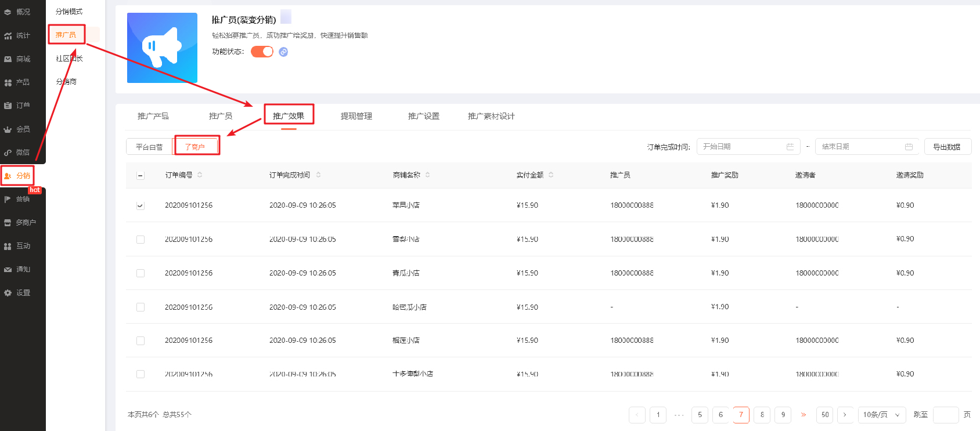Click current page 7 button
The height and width of the screenshot is (431, 980).
[741, 415]
